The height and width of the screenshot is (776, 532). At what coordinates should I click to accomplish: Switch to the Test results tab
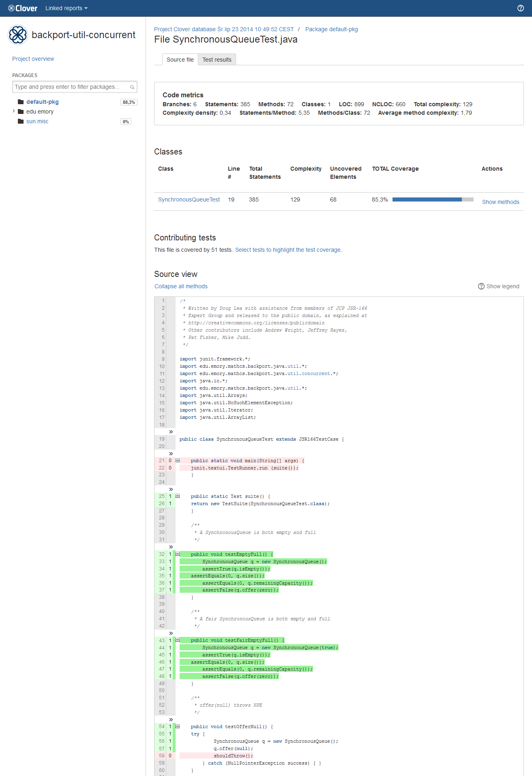217,60
